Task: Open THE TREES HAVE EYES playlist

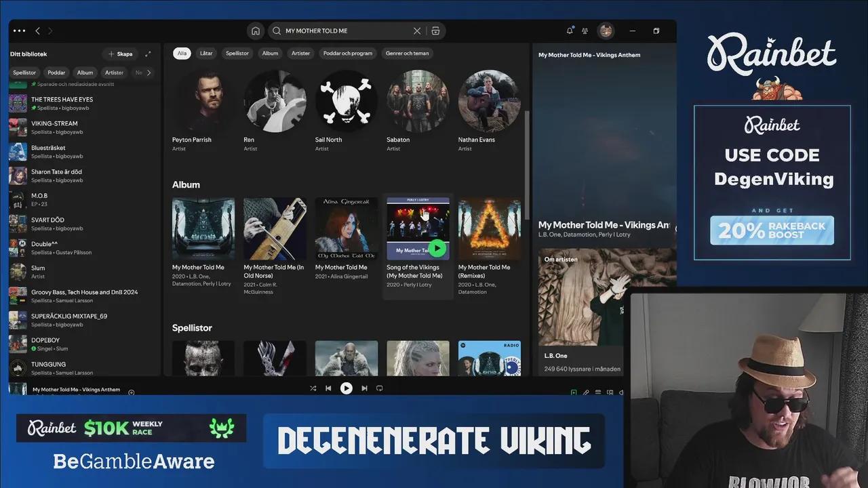Action: (x=85, y=103)
